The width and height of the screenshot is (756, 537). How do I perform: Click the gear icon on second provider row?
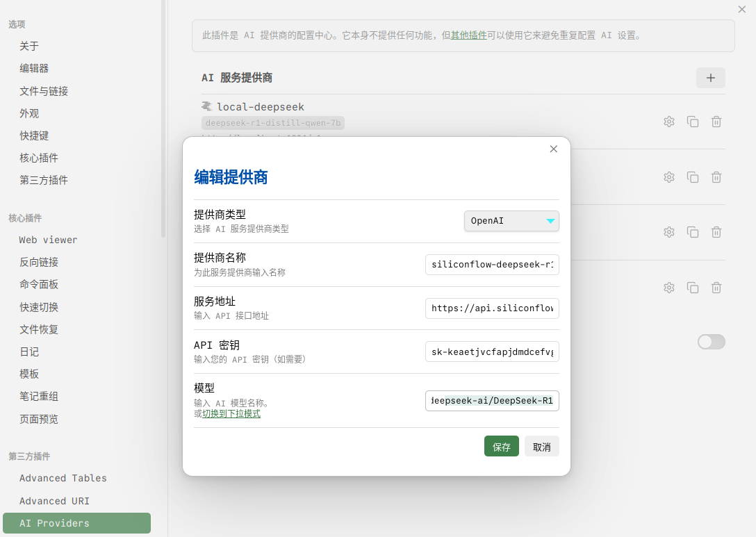tap(669, 177)
